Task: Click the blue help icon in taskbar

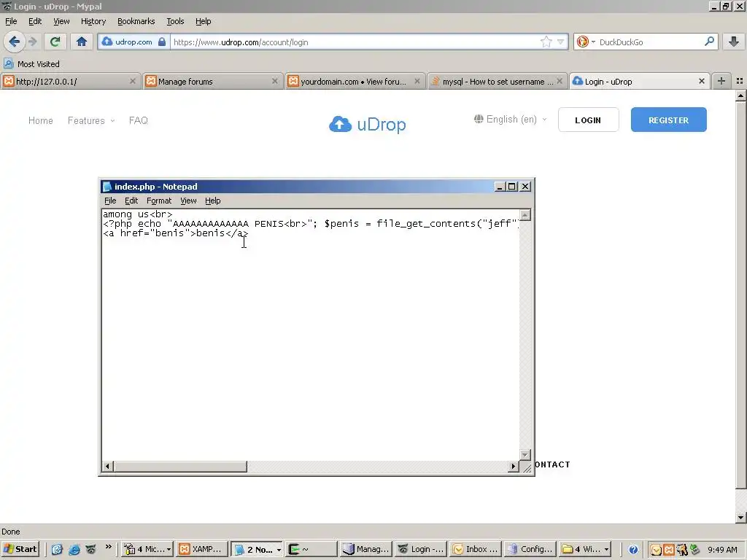Action: pos(633,550)
